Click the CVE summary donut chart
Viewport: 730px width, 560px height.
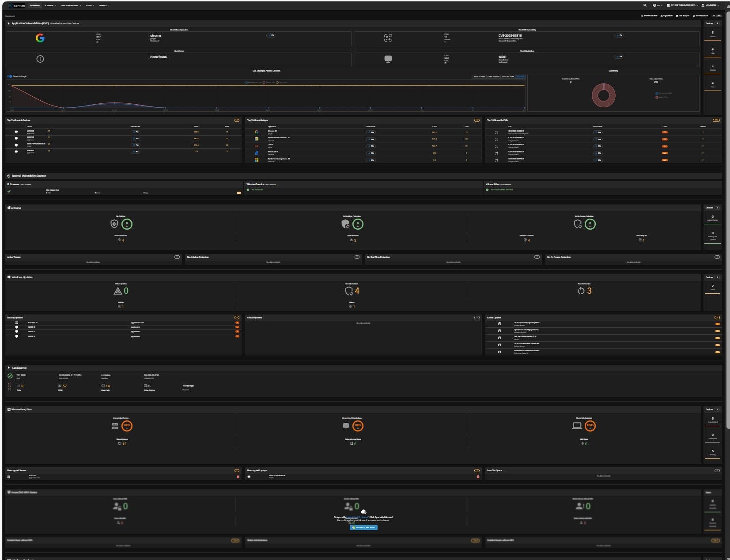(x=603, y=95)
